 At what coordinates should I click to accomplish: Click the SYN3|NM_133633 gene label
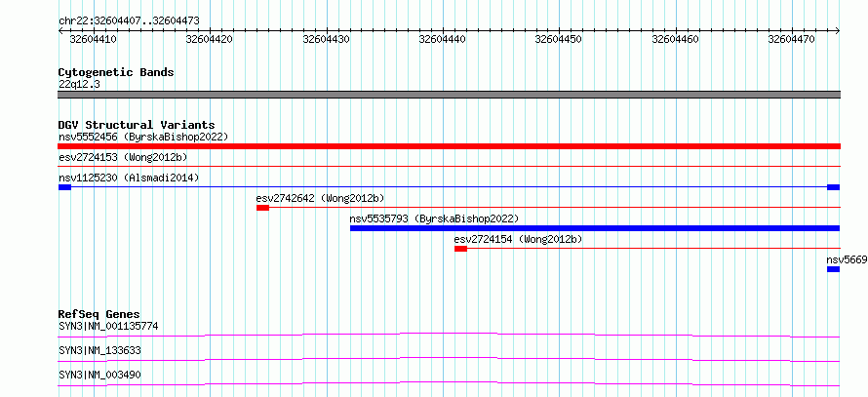pyautogui.click(x=99, y=350)
